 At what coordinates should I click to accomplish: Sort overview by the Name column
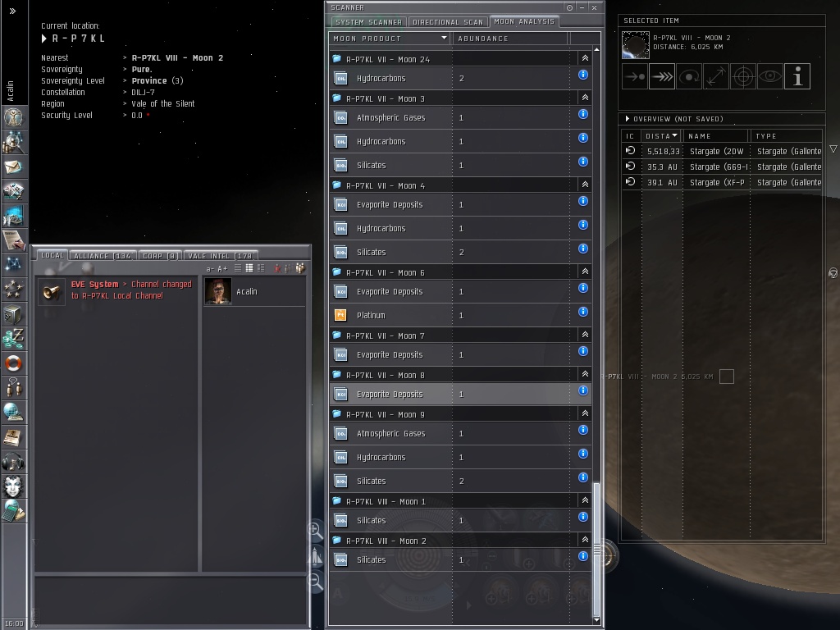pyautogui.click(x=716, y=136)
